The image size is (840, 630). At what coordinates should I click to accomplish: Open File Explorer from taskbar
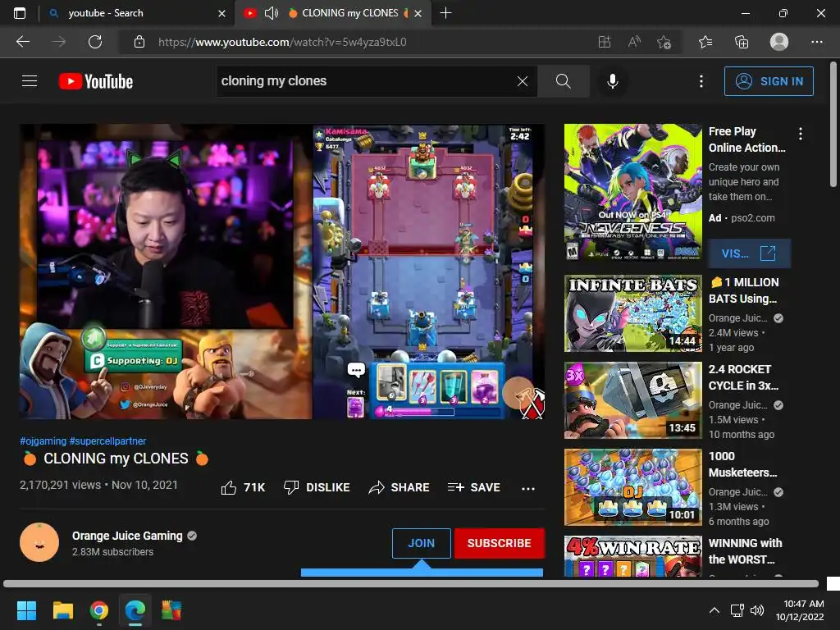62,610
